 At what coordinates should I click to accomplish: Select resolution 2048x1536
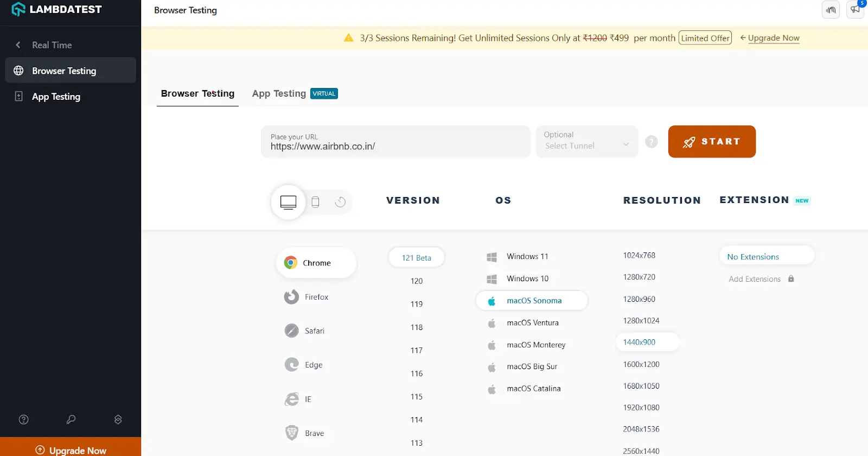pyautogui.click(x=641, y=429)
